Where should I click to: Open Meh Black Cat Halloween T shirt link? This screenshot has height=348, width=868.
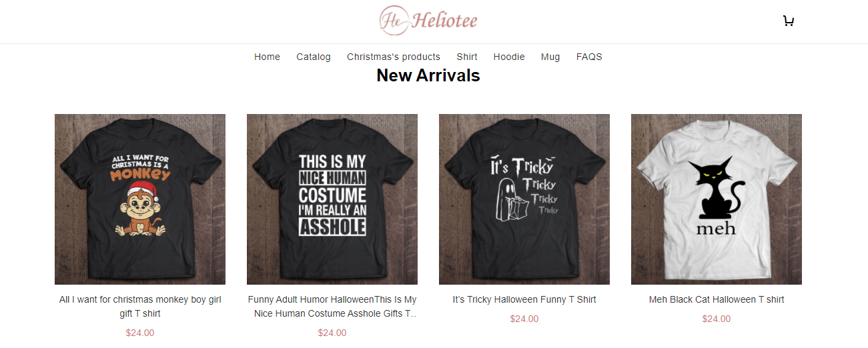(717, 299)
